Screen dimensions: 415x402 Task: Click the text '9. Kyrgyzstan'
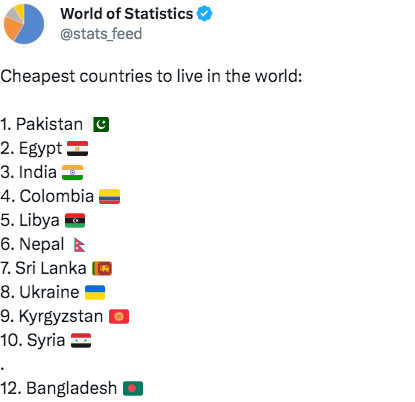click(x=52, y=316)
